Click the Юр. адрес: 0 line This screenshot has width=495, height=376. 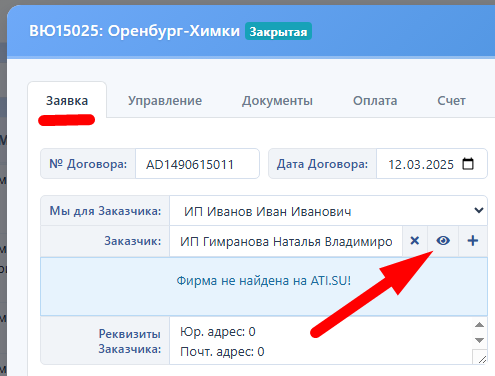click(x=218, y=332)
